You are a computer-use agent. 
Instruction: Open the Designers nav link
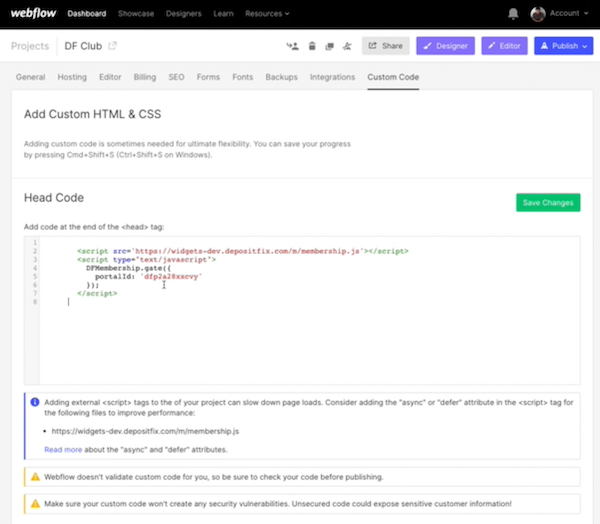184,14
